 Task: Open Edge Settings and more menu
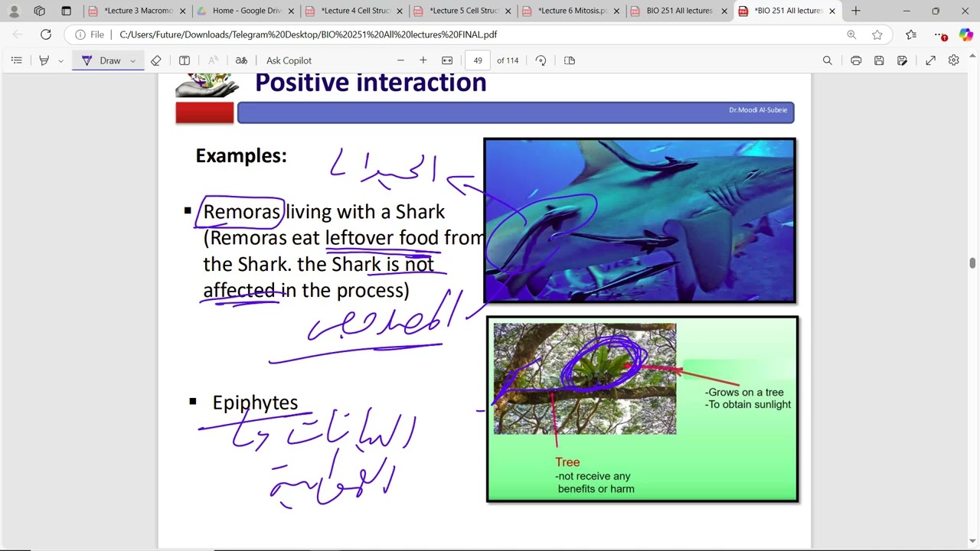(941, 34)
